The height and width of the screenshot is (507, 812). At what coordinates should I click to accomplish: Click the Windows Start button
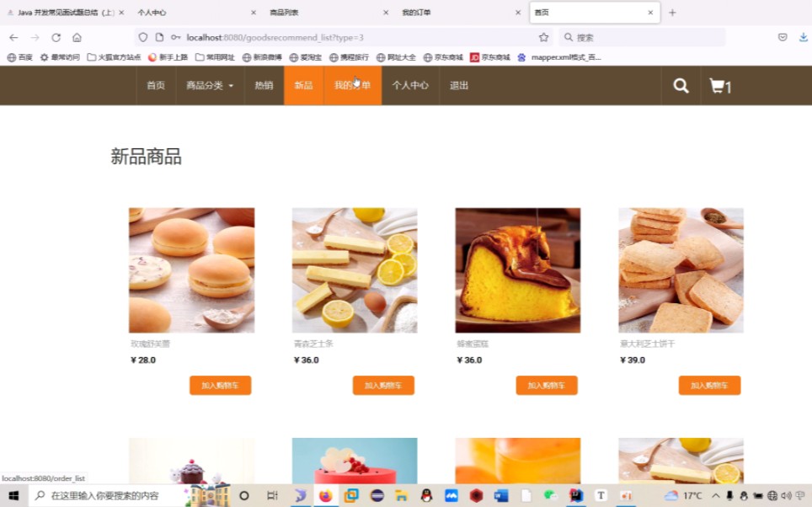(x=13, y=497)
